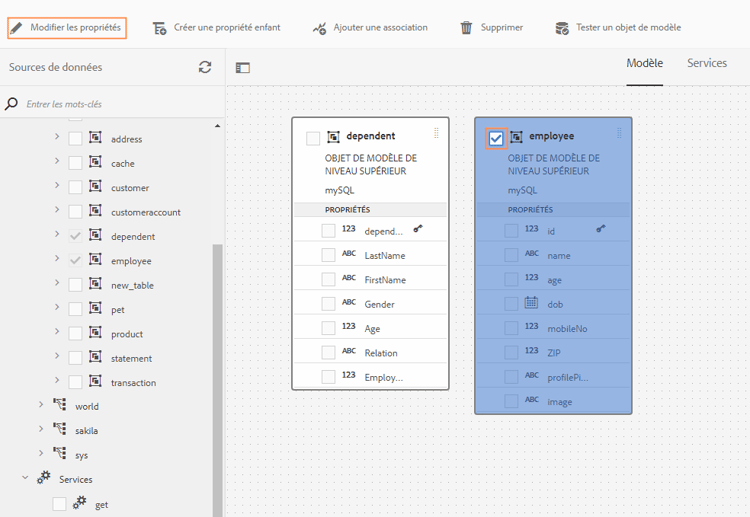This screenshot has width=750, height=517.
Task: Click the statement table icon
Action: tap(95, 357)
